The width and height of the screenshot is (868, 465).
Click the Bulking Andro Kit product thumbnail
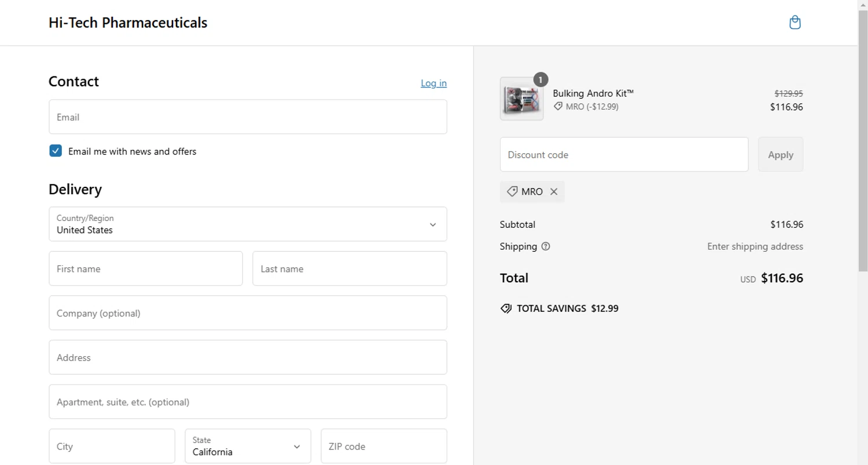(x=521, y=99)
